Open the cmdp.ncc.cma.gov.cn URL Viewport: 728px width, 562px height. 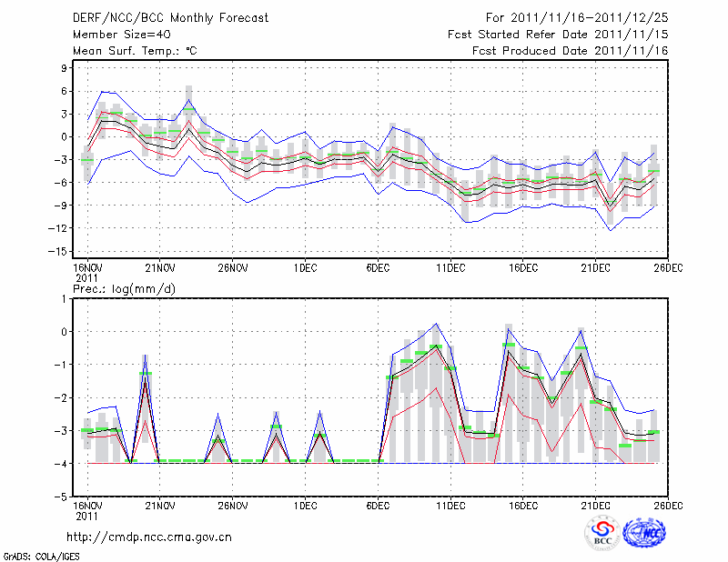point(149,536)
